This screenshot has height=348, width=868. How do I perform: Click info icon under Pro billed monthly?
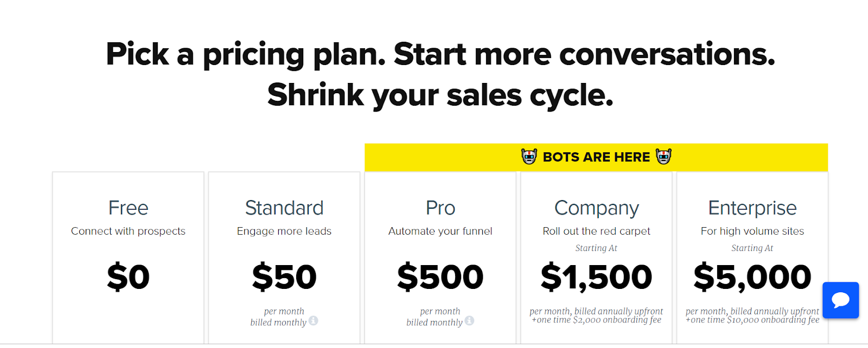pos(469,321)
